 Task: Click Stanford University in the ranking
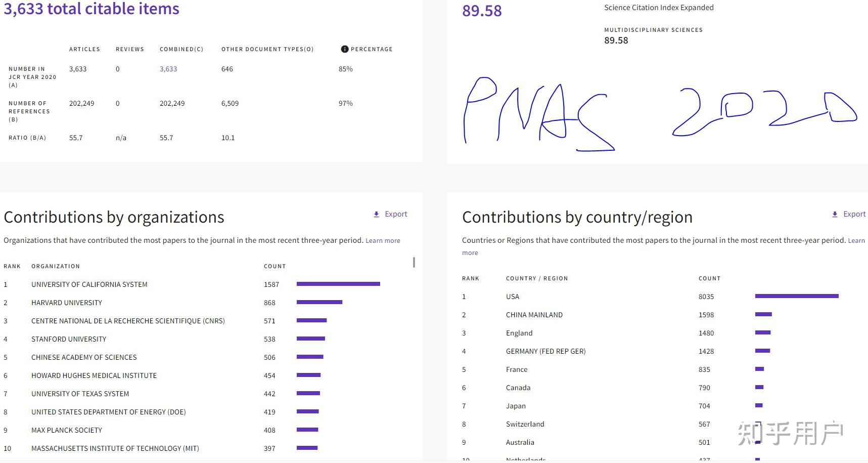pyautogui.click(x=69, y=339)
